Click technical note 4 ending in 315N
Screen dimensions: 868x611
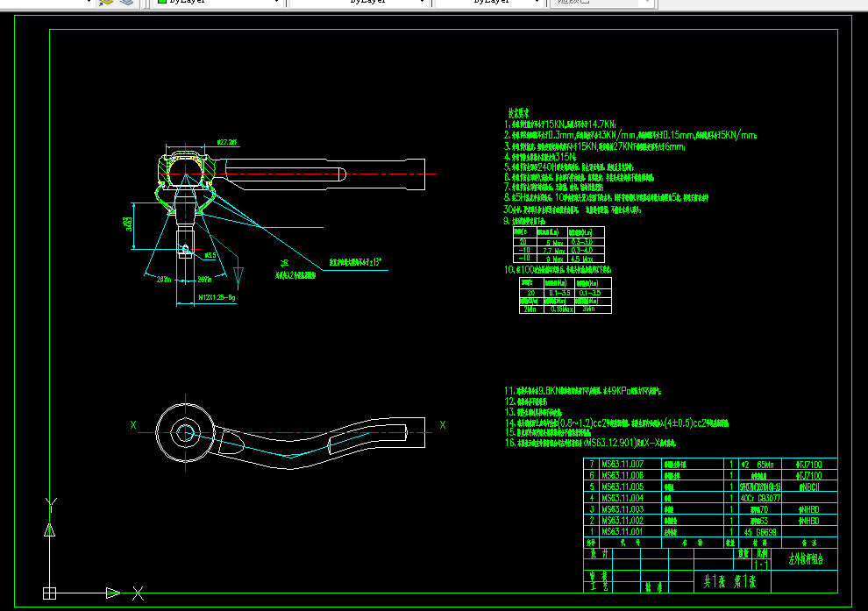[x=540, y=157]
